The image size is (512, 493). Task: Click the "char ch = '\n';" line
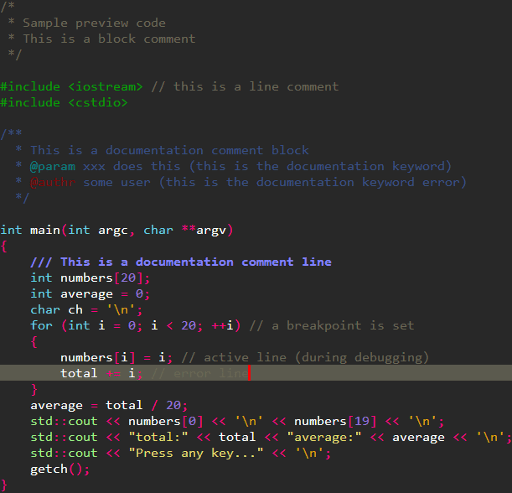[86, 310]
